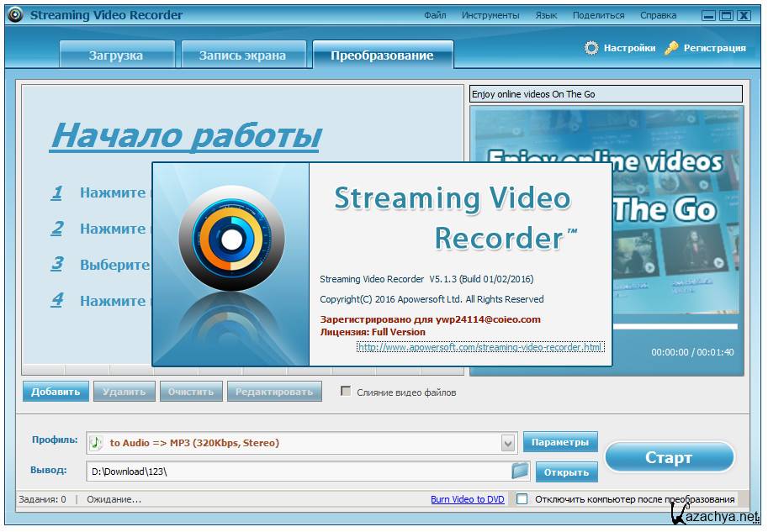Enable the merge video files checkbox
768x532 pixels.
click(346, 391)
